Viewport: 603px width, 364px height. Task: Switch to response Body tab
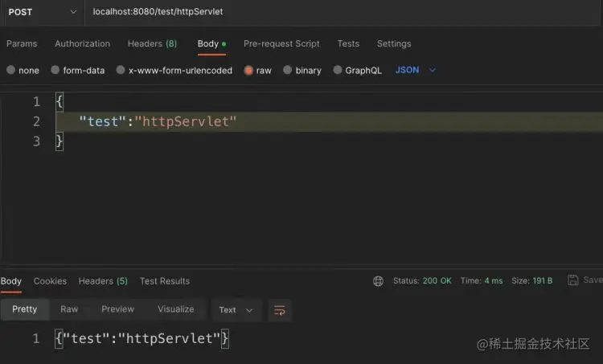click(x=10, y=281)
